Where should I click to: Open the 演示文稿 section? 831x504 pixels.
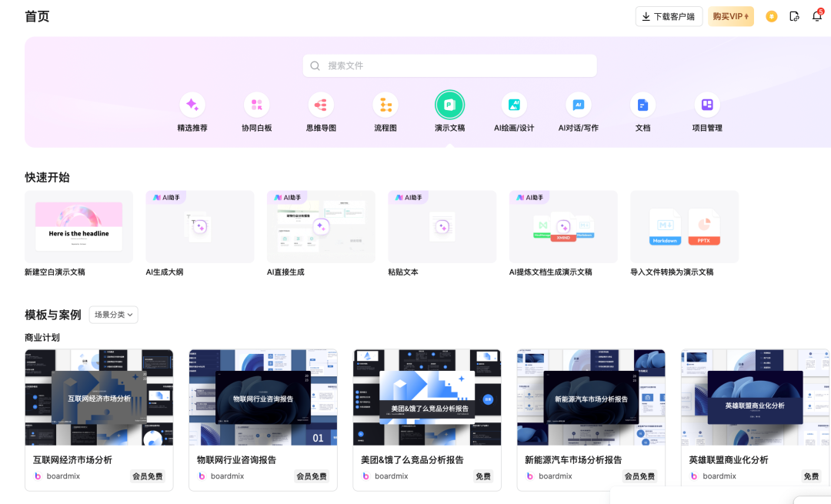pos(449,110)
